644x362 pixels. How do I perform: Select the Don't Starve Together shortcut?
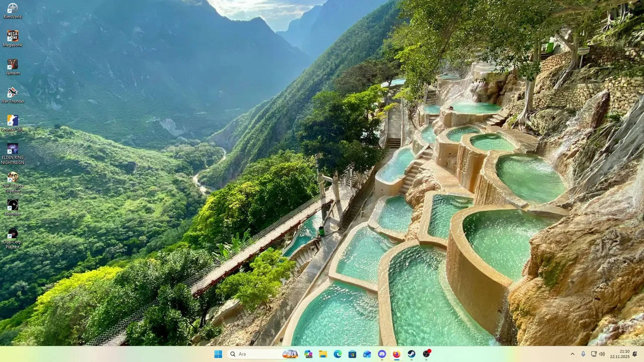[x=13, y=182]
